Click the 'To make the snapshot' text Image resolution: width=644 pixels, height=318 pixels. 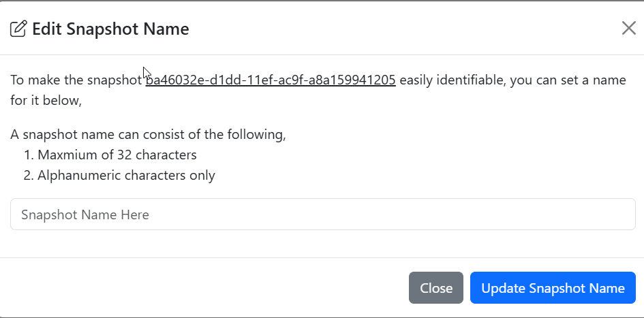[x=76, y=80]
